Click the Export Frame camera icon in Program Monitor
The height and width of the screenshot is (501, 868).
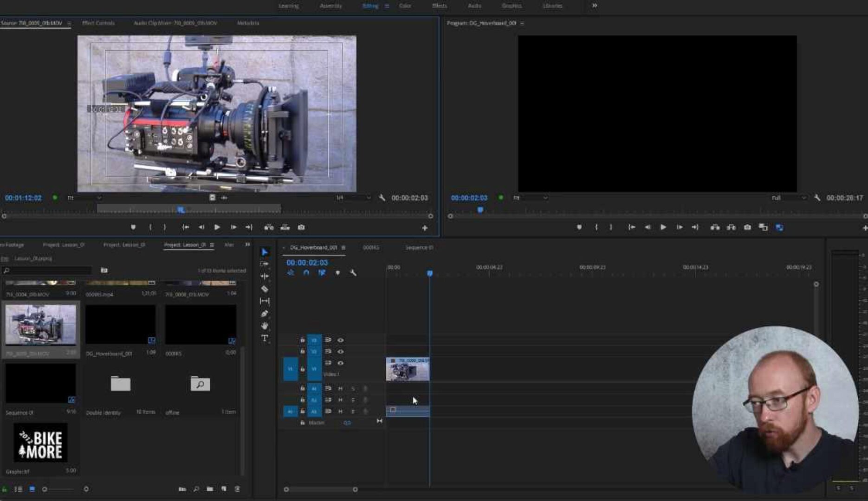[x=747, y=227]
